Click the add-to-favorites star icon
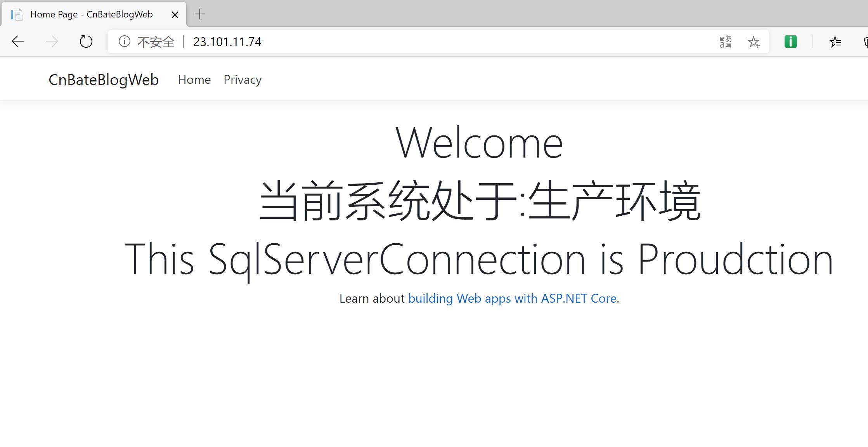868x447 pixels. pos(754,42)
